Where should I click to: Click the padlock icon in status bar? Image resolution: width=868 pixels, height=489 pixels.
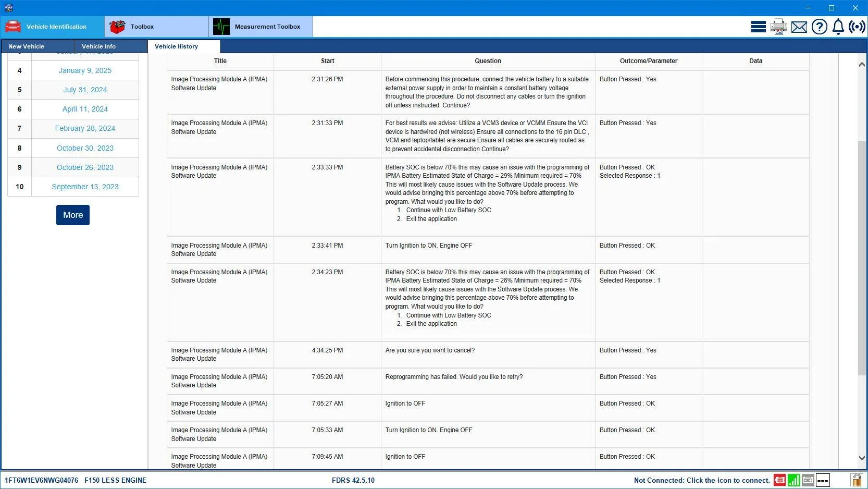click(x=855, y=480)
